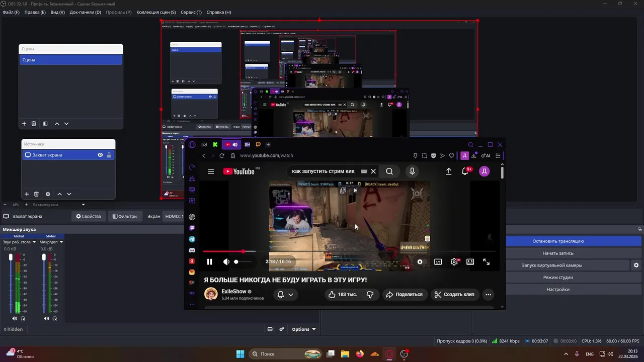The height and width of the screenshot is (362, 644).
Task: Open Twitch icon in Opera sidebar
Action: (x=192, y=228)
